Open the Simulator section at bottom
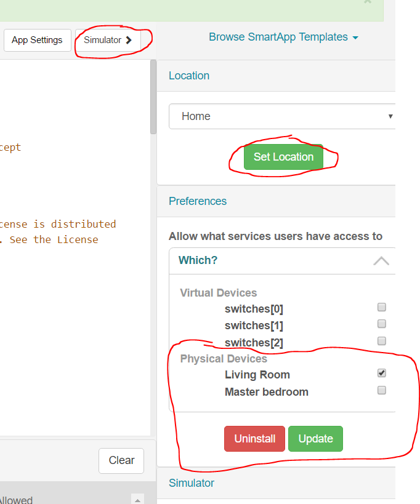Viewport: 420px width, 504px height. (x=192, y=483)
